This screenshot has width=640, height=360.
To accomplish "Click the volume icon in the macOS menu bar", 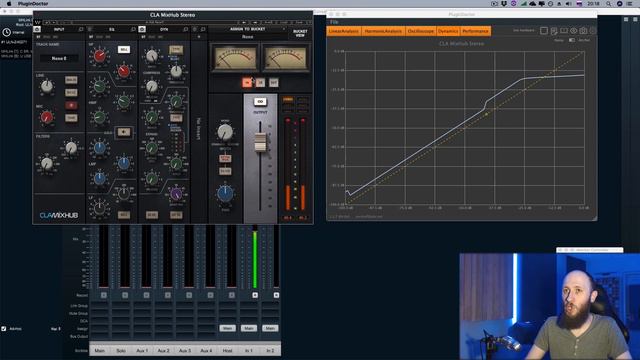I will tap(569, 3).
